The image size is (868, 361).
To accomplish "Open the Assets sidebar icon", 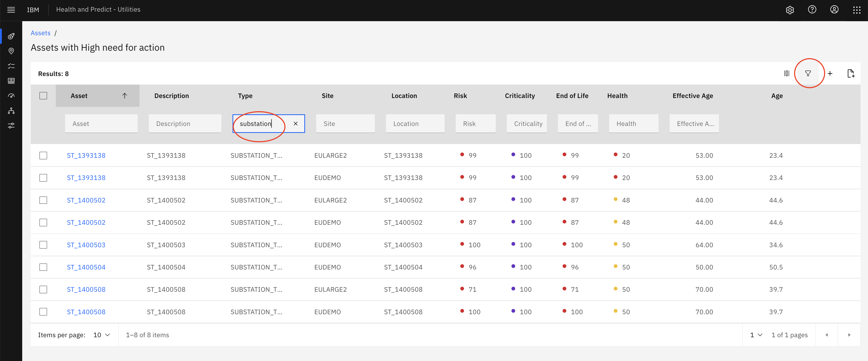I will [11, 36].
